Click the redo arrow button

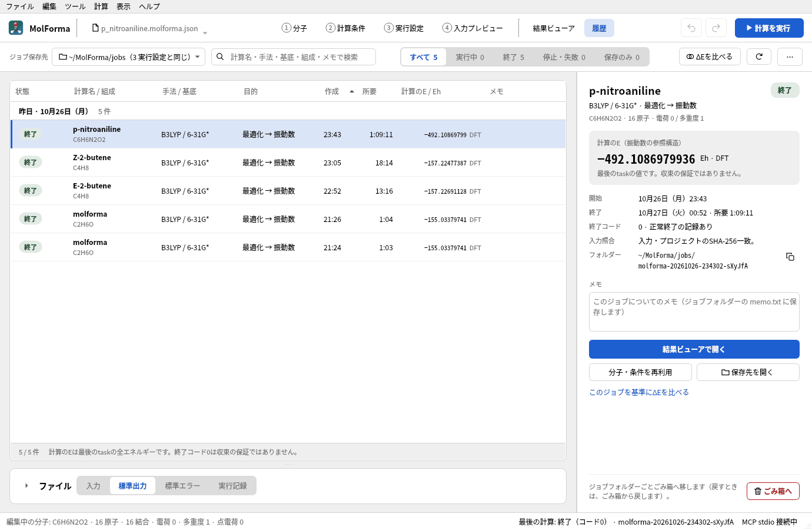[x=716, y=28]
